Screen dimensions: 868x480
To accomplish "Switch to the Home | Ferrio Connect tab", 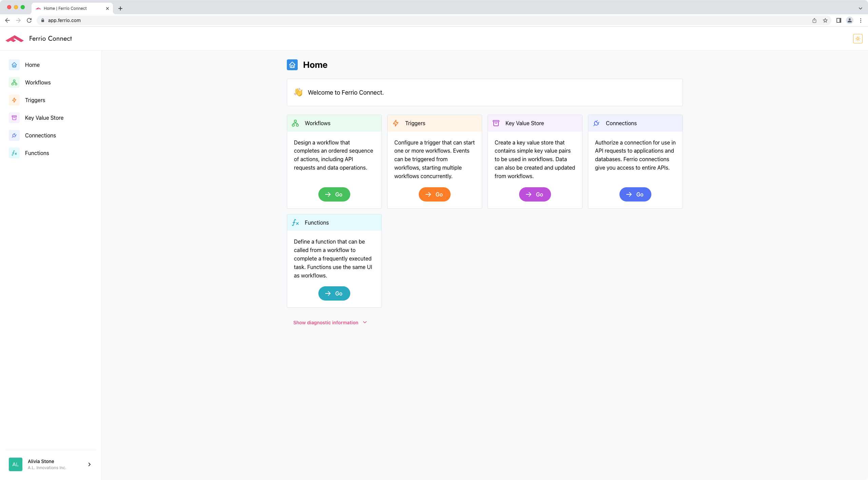I will pos(66,8).
